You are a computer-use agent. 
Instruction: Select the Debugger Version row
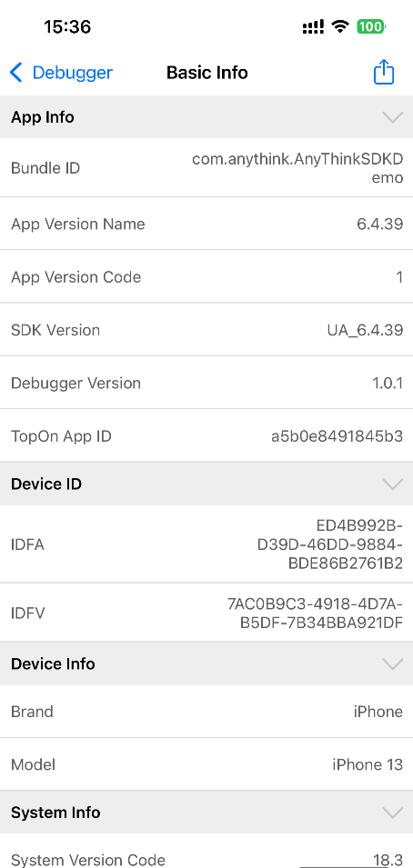[206, 383]
